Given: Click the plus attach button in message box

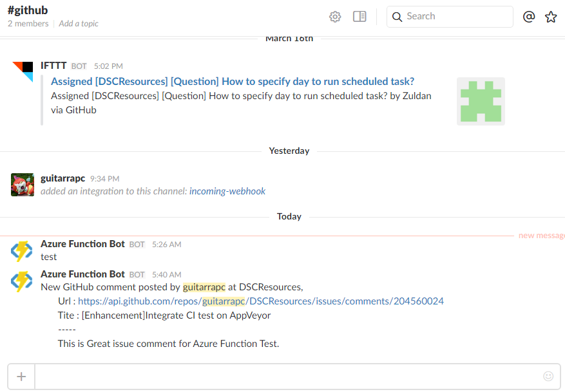Looking at the screenshot, I should 21,377.
